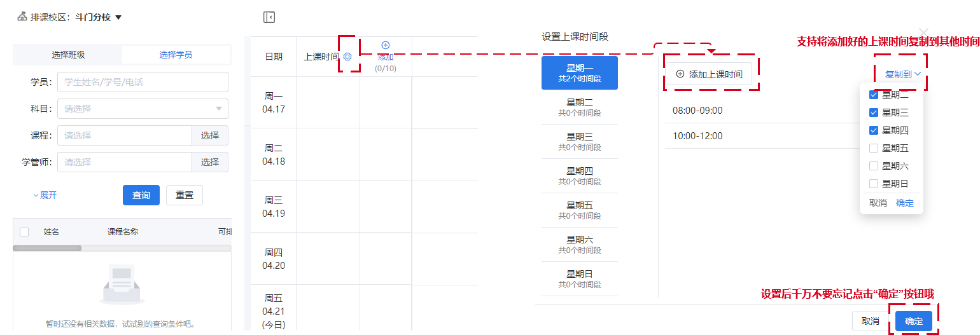
Task: Click horizontal scrollbar under student table header
Action: tap(47, 248)
